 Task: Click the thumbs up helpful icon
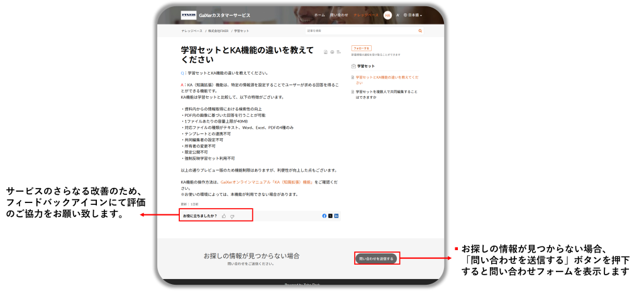(224, 216)
